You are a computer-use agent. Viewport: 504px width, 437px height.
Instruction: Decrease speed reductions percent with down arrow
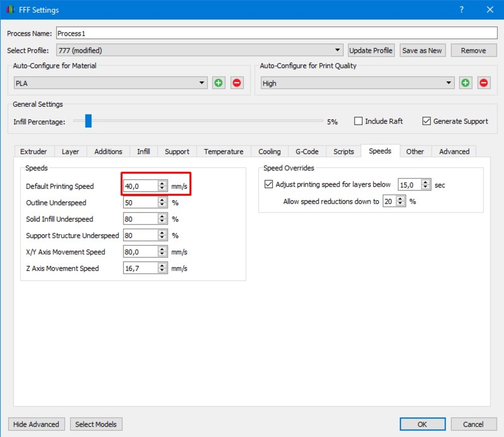click(401, 204)
